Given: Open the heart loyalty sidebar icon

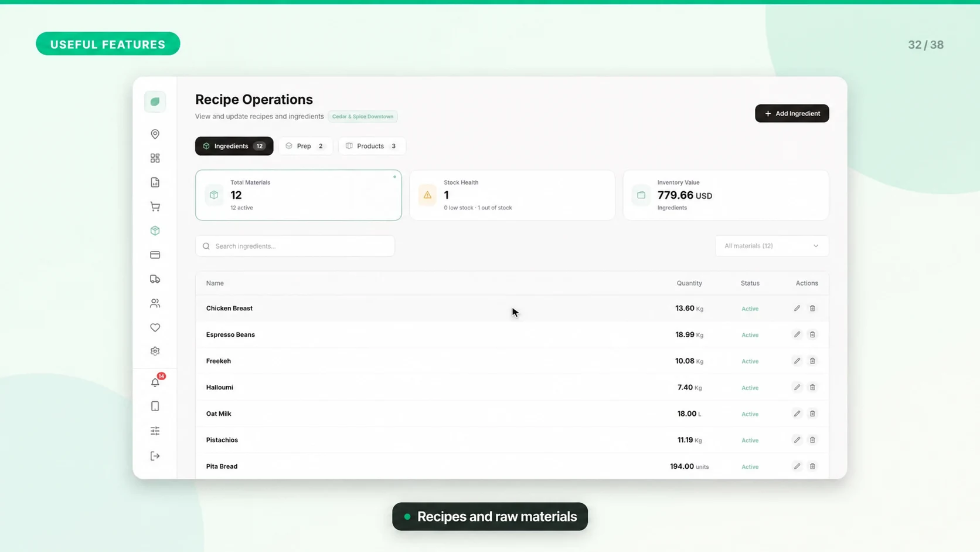Looking at the screenshot, I should click(155, 327).
